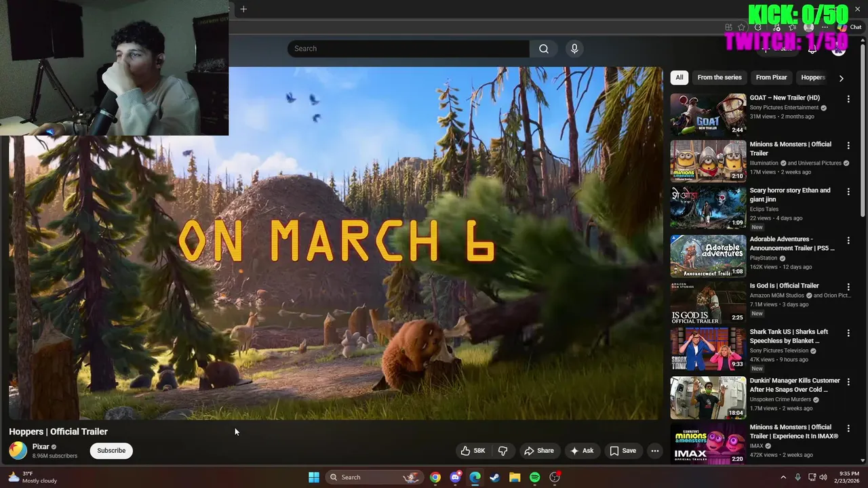Open File Explorer from the taskbar
This screenshot has width=868, height=488.
click(515, 477)
